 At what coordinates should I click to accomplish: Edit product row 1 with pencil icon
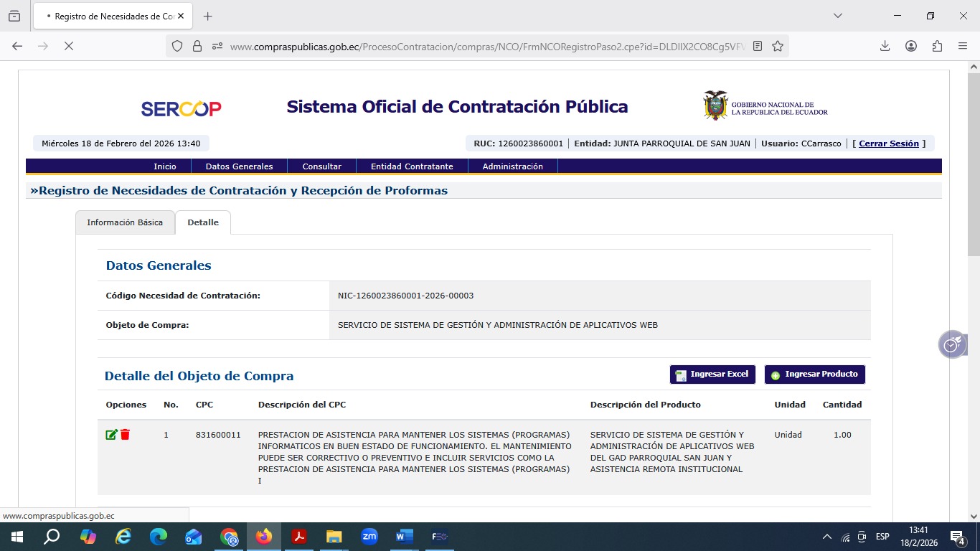point(111,435)
